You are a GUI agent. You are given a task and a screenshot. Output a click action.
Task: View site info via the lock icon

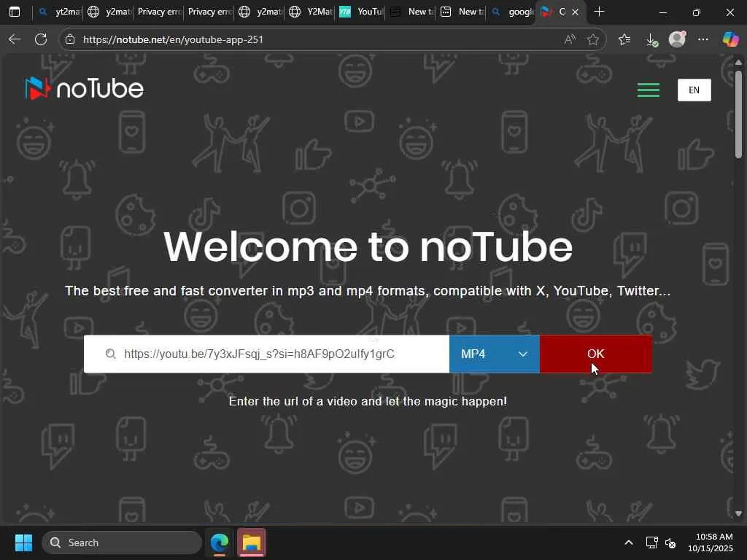70,39
